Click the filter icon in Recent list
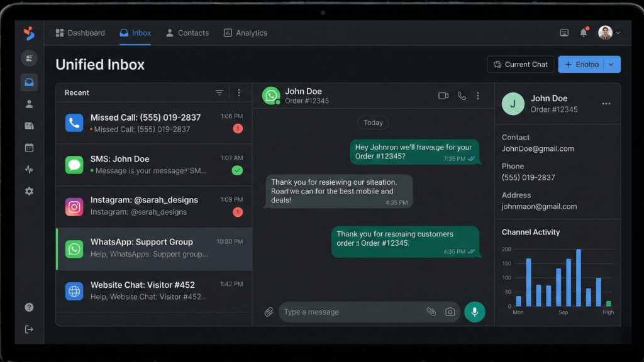This screenshot has width=644, height=362. tap(219, 93)
